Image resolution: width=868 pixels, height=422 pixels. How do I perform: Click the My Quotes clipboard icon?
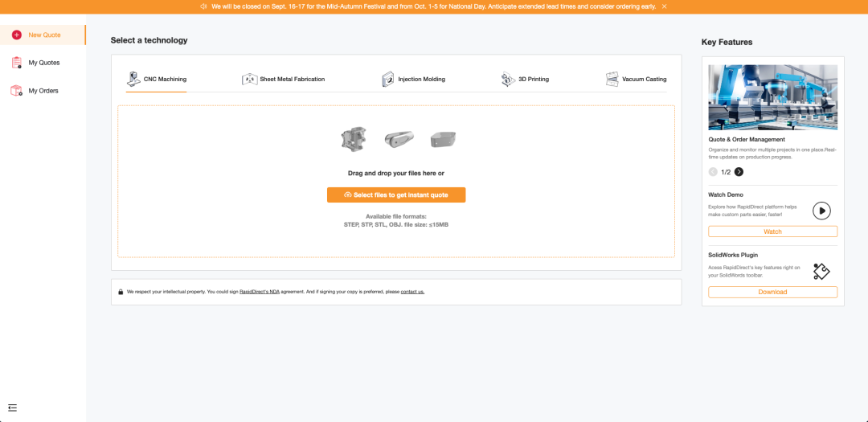[x=17, y=63]
